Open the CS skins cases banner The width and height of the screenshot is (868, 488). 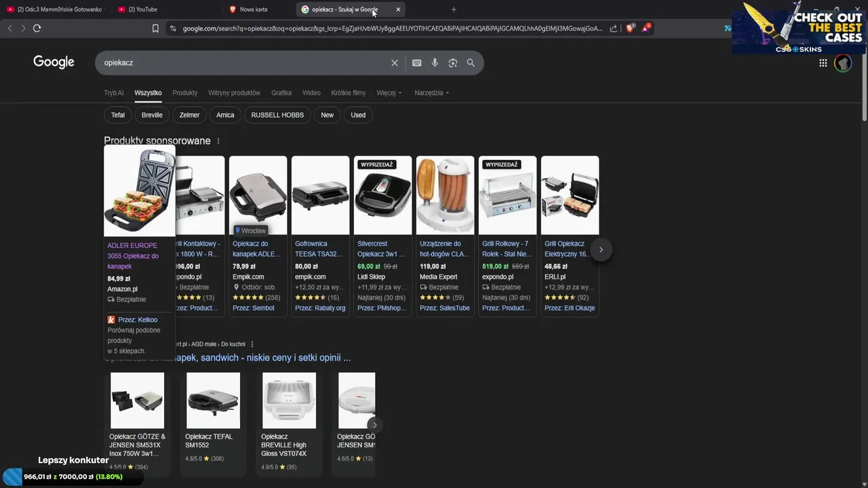point(800,27)
